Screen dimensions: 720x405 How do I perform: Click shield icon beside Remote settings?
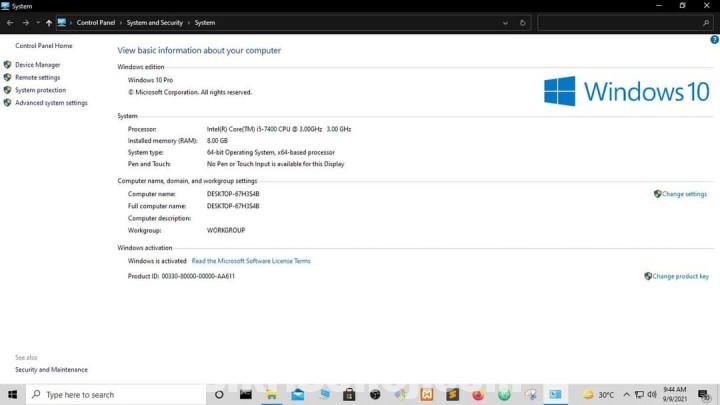tap(7, 78)
